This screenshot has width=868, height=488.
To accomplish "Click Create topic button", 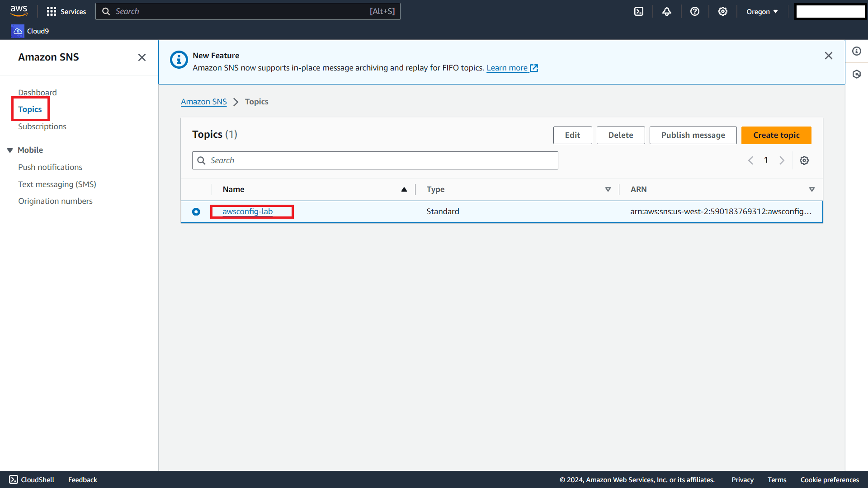I will (x=776, y=135).
